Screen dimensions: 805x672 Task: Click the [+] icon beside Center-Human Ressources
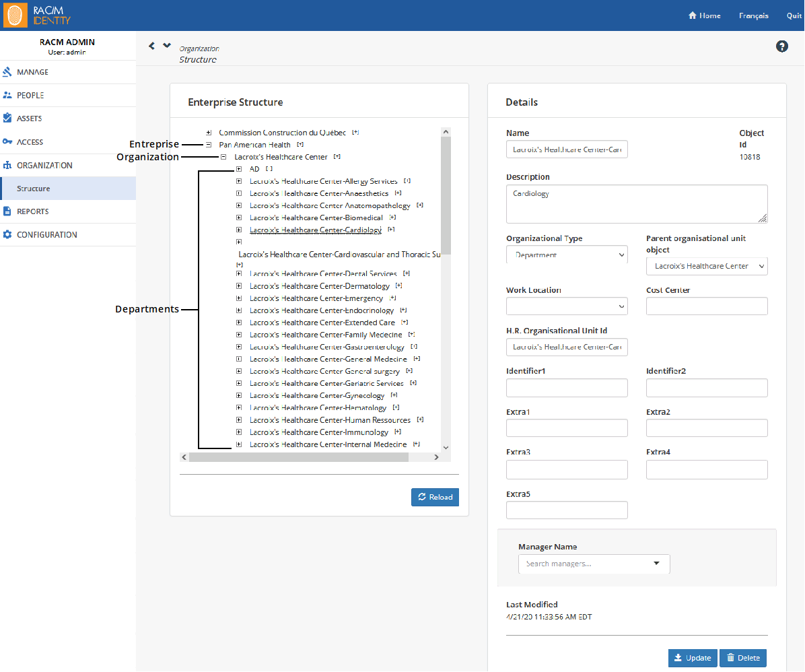[x=420, y=419]
